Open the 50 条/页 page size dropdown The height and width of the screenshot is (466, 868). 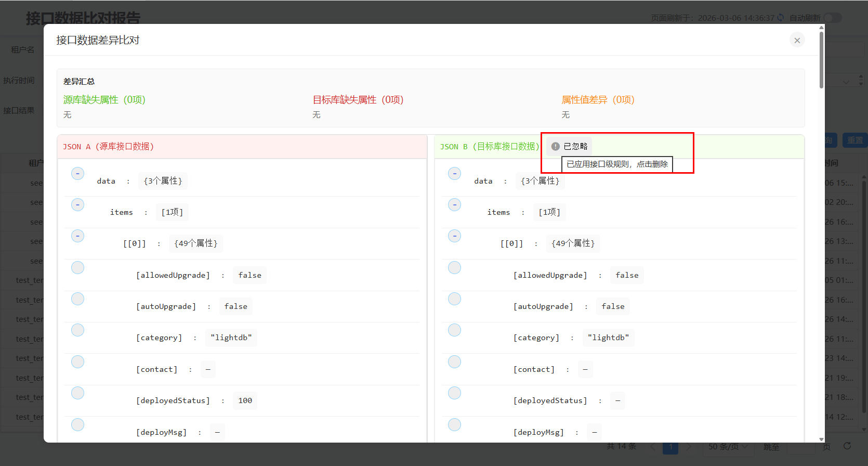coord(728,447)
